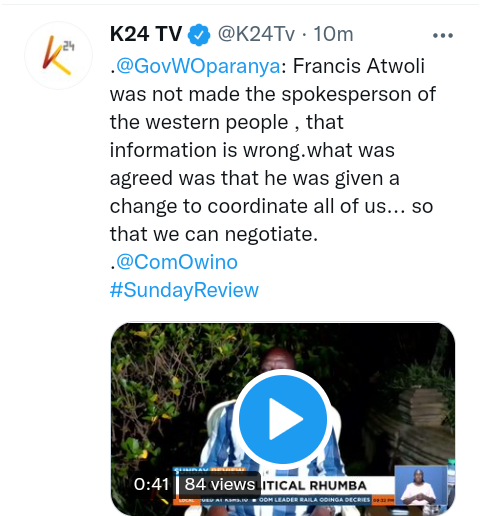Play the video with the blue play button
The height and width of the screenshot is (516, 480).
click(x=283, y=419)
